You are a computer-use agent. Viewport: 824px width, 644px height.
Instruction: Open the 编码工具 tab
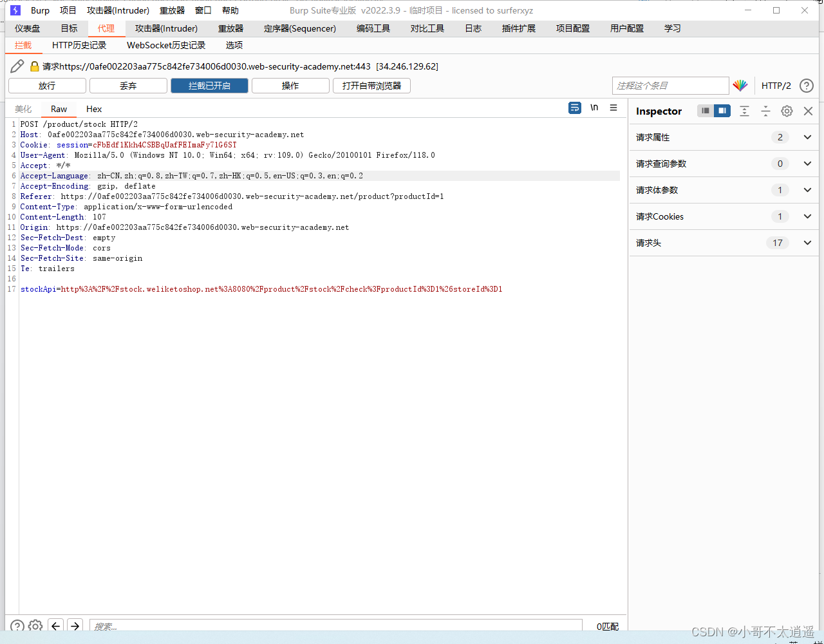click(x=373, y=28)
